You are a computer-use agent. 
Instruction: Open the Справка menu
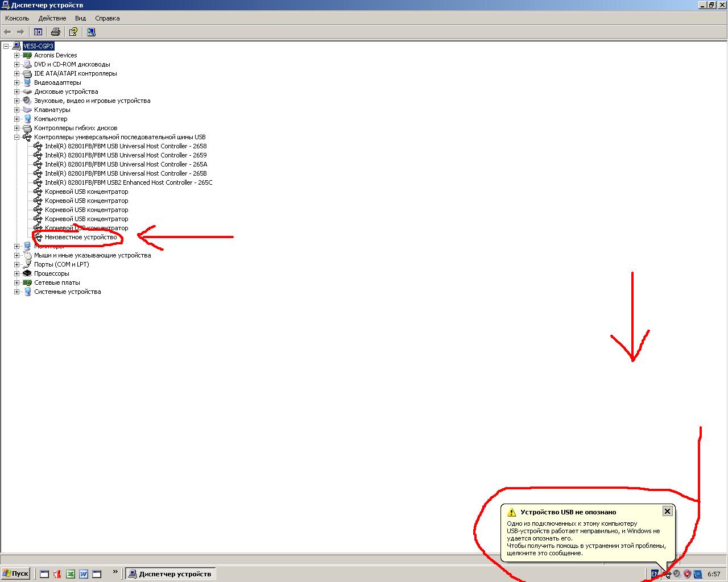[107, 18]
